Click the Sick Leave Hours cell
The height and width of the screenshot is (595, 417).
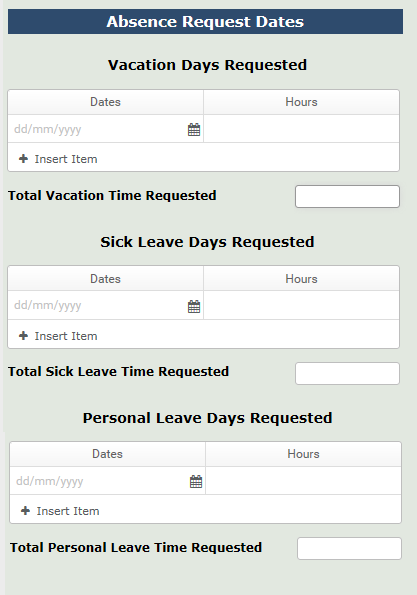coord(301,305)
